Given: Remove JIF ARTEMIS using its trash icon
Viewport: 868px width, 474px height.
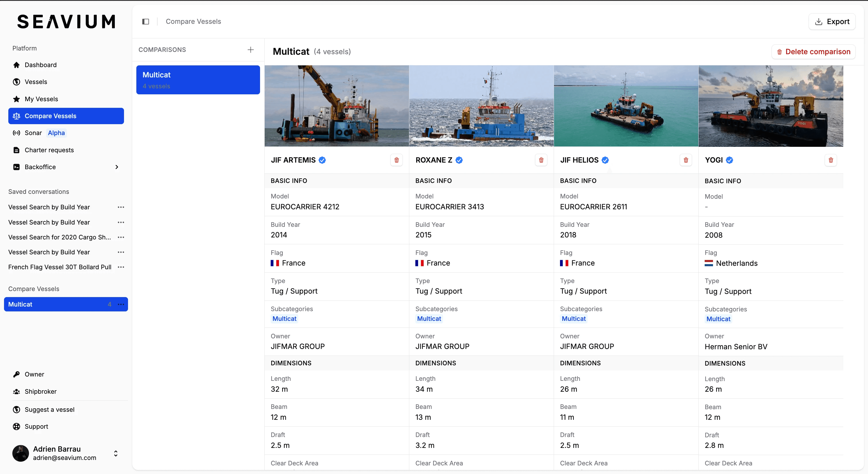Looking at the screenshot, I should tap(396, 160).
